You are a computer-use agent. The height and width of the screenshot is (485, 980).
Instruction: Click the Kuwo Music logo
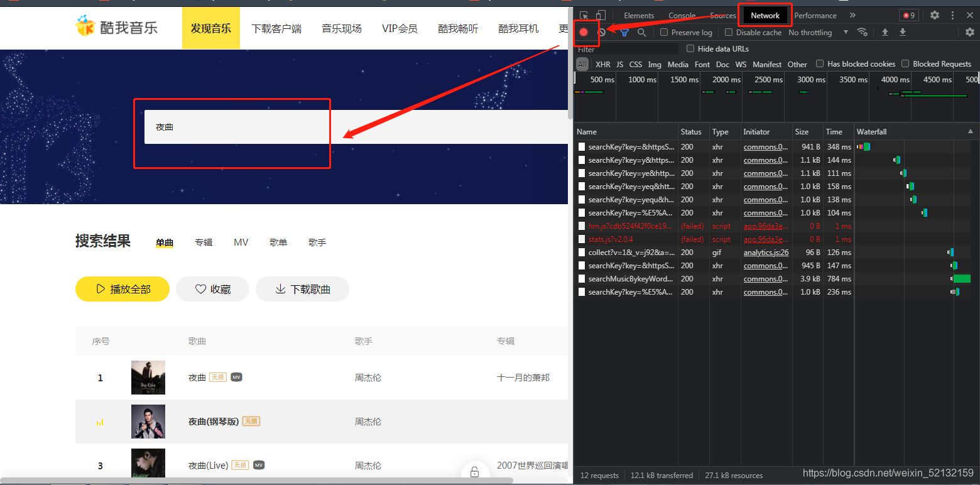[x=117, y=27]
